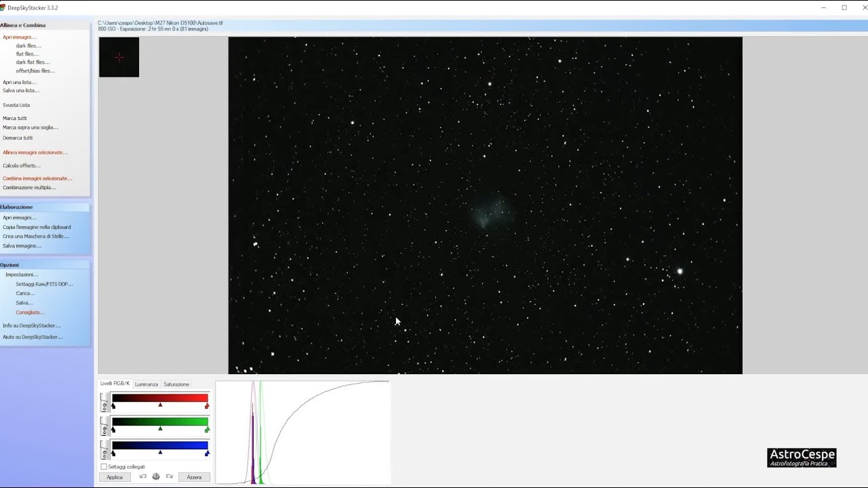Click the stacked M27 nebula image preview
Viewport: 868px width, 488px height.
[x=485, y=205]
